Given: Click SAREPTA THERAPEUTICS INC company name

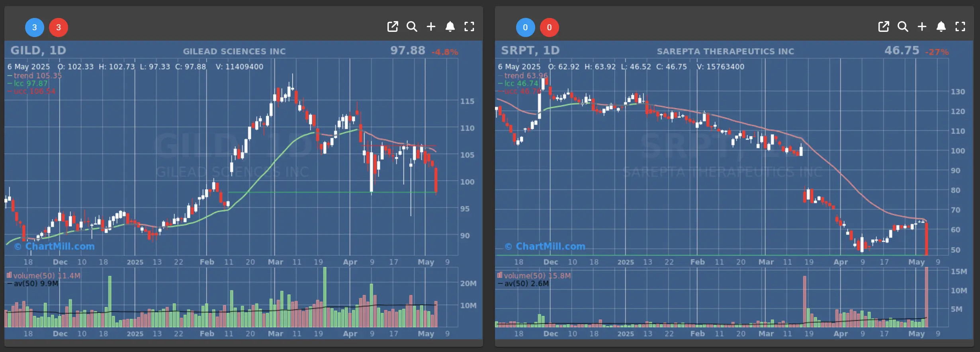Looking at the screenshot, I should 726,51.
